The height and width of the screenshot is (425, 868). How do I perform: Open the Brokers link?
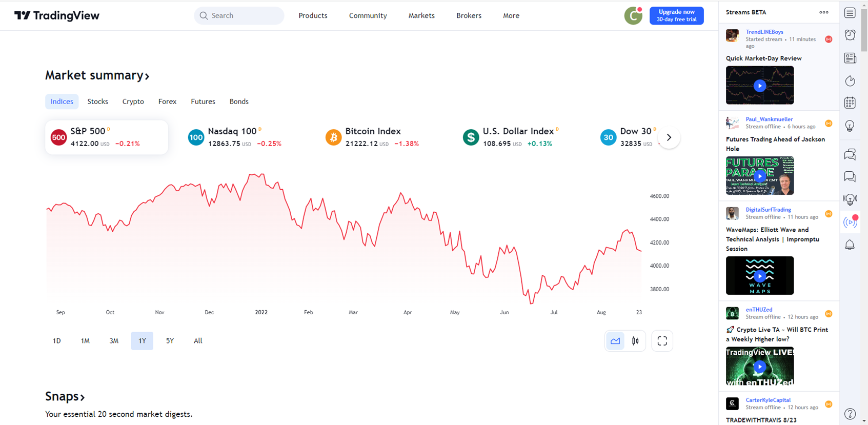coord(469,15)
